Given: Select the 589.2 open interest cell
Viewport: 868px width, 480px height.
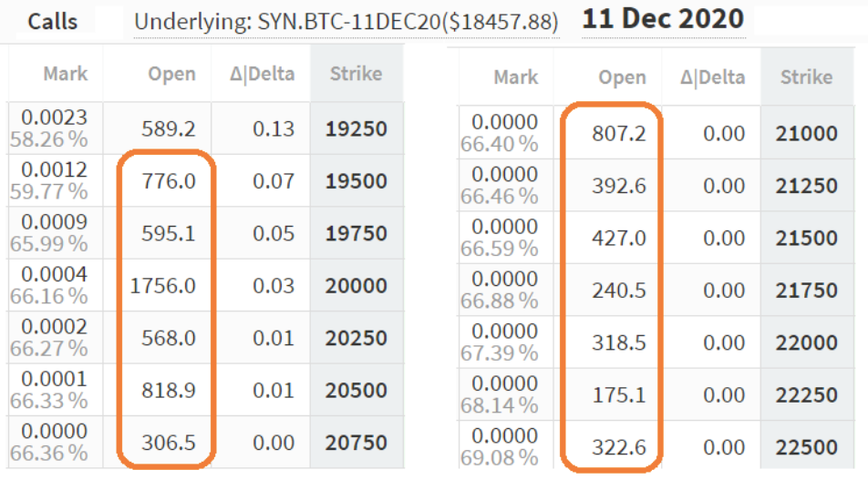Looking at the screenshot, I should 167,129.
